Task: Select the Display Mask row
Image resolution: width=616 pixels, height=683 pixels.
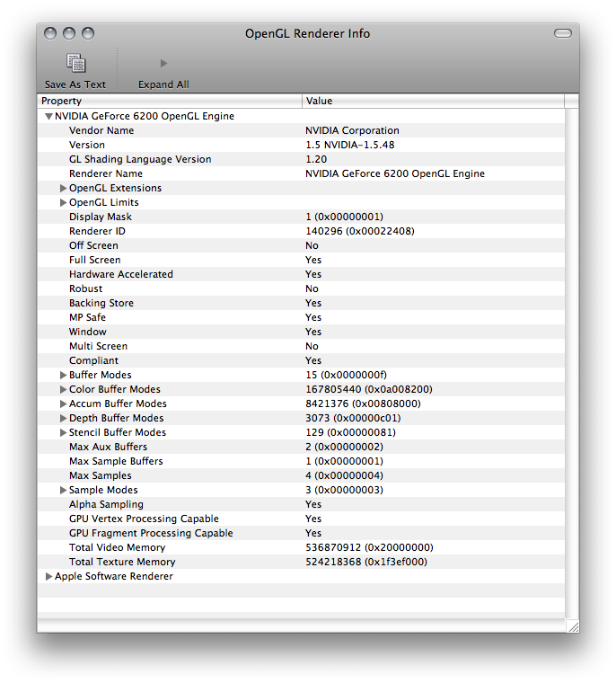Action: tap(301, 217)
